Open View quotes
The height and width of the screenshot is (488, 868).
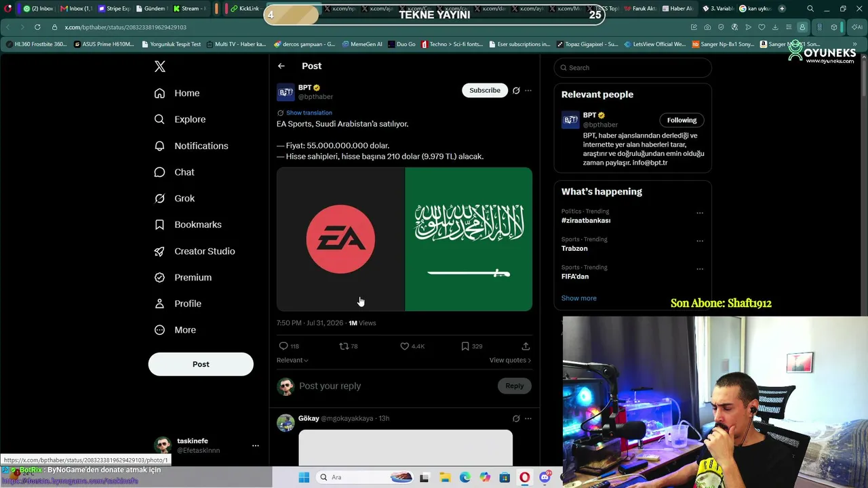510,360
